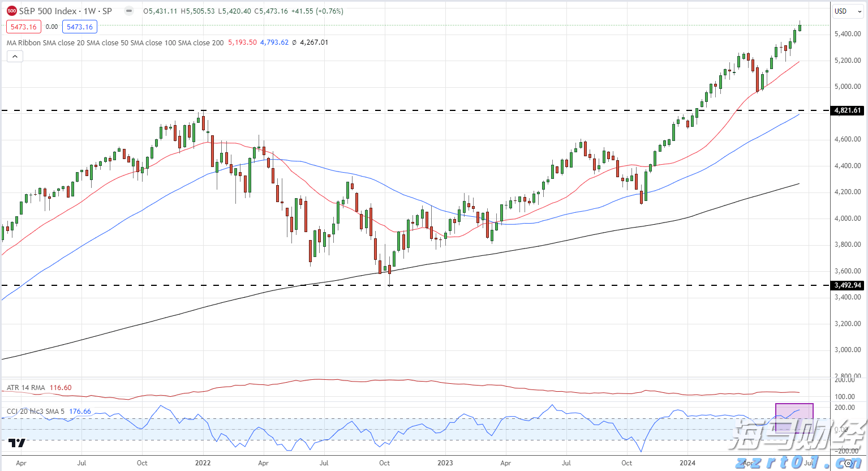
Task: Select the ATR 14 RMA indicator legend
Action: [x=25, y=388]
